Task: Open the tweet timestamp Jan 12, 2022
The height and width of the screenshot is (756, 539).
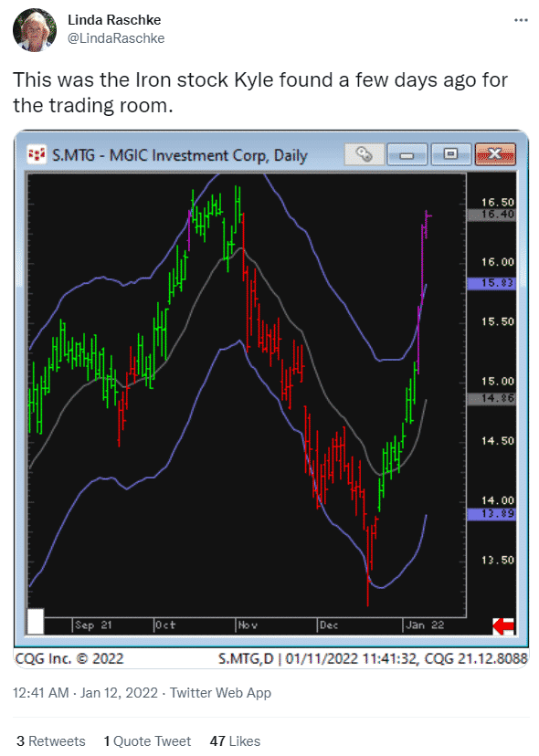Action: click(x=85, y=693)
